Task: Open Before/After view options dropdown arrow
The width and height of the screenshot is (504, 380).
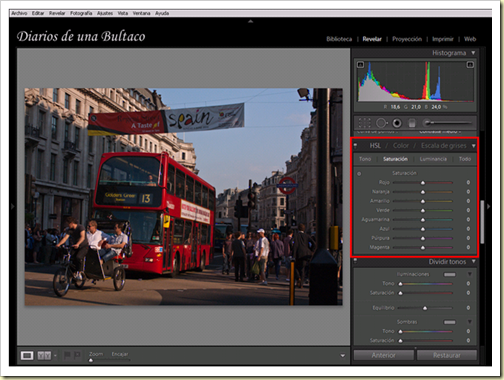Action: coord(55,356)
